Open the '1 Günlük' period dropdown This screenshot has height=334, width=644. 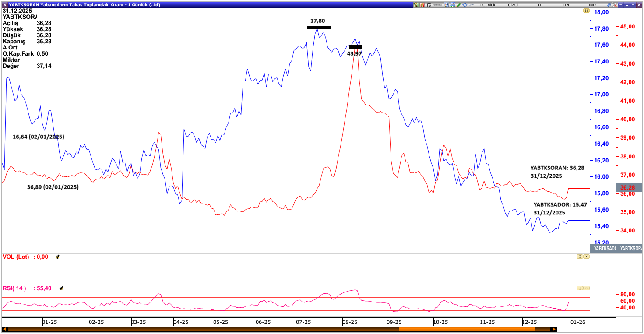coord(487,5)
